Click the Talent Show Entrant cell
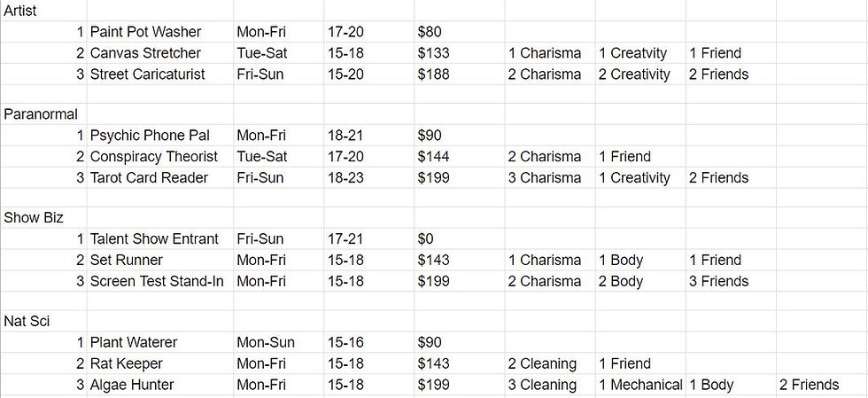Image resolution: width=868 pixels, height=398 pixels. 152,239
